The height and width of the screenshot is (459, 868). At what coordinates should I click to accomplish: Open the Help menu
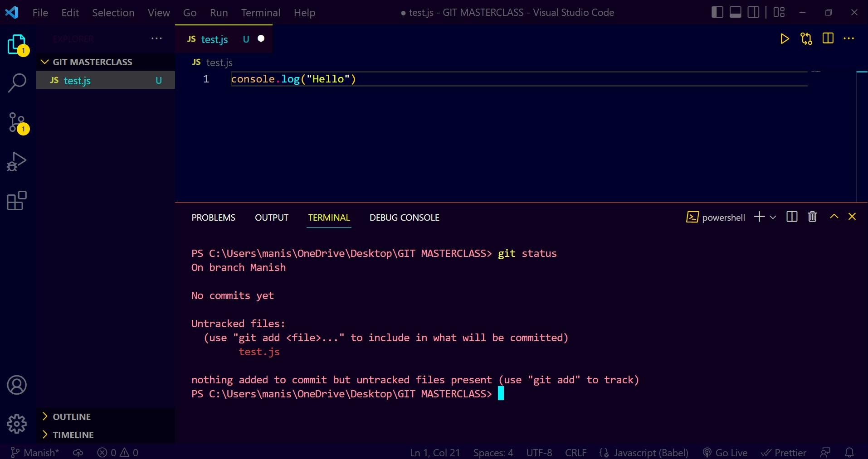click(x=304, y=13)
